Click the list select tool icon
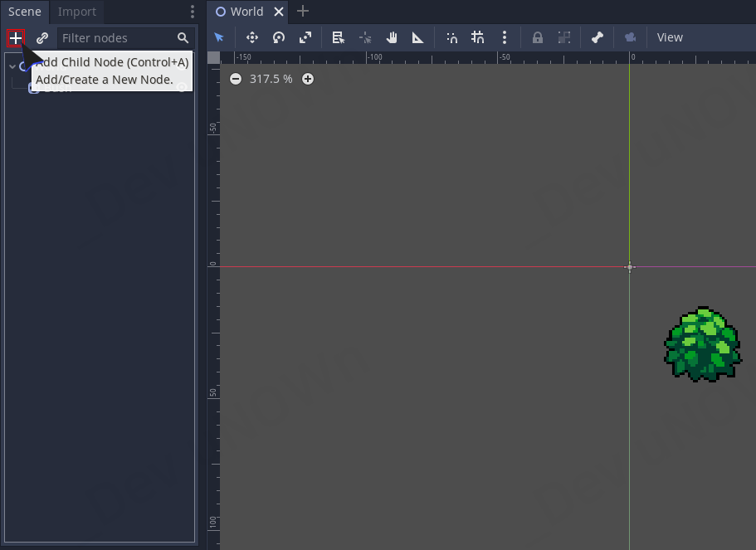This screenshot has width=756, height=550. click(339, 37)
